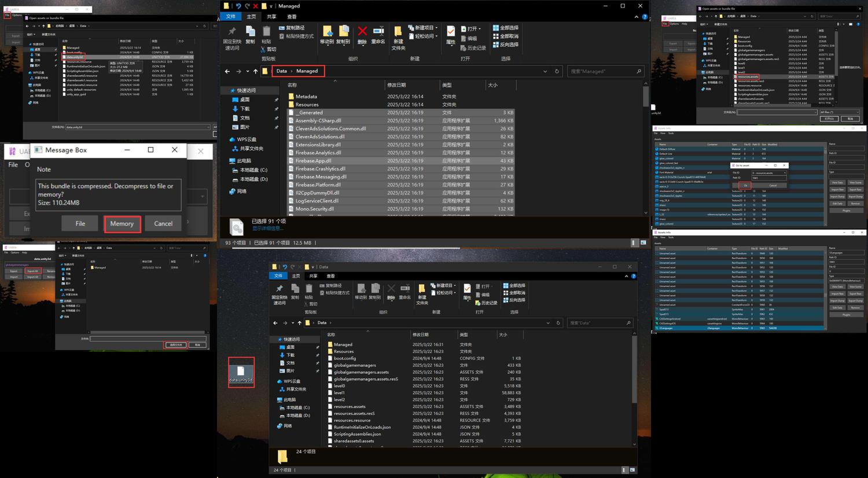Click Cancel in the Message Box
Image resolution: width=868 pixels, height=478 pixels.
[x=163, y=224]
